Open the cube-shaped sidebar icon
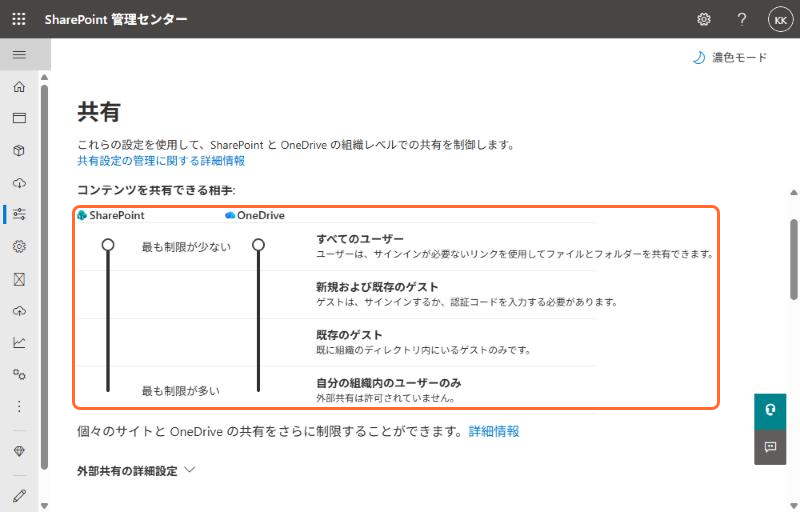This screenshot has height=512, width=800. pyautogui.click(x=19, y=150)
